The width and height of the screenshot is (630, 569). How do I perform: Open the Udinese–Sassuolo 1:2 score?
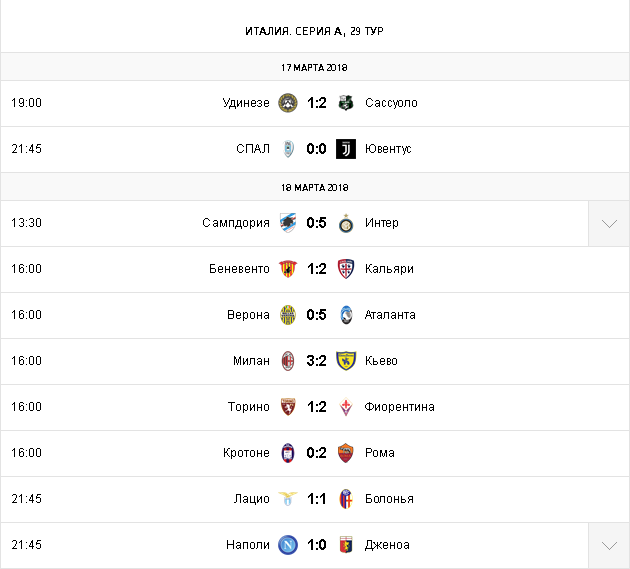(x=317, y=103)
